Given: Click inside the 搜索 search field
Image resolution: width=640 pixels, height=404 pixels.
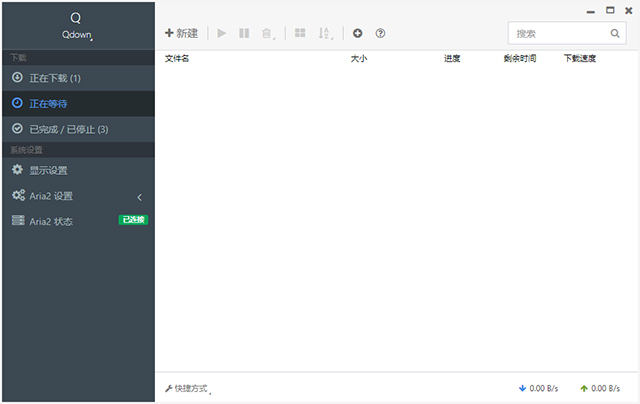Looking at the screenshot, I should (x=555, y=33).
